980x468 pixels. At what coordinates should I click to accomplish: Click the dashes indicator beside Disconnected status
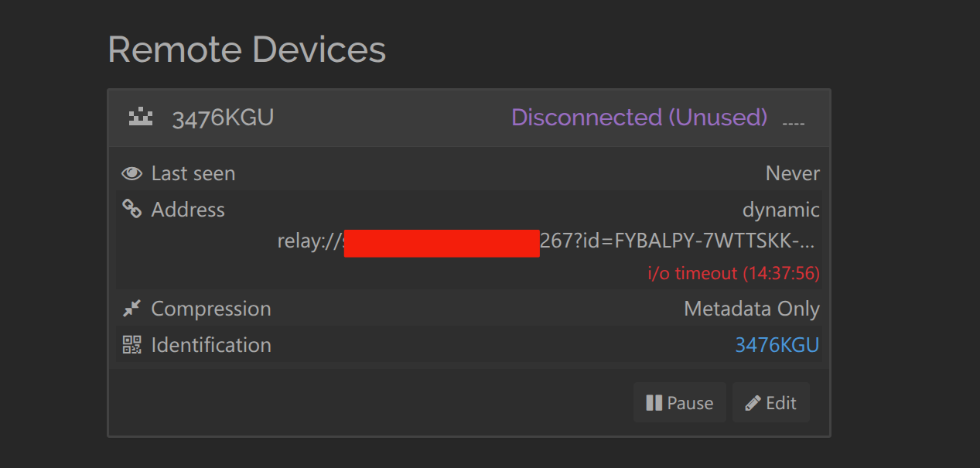coord(794,121)
